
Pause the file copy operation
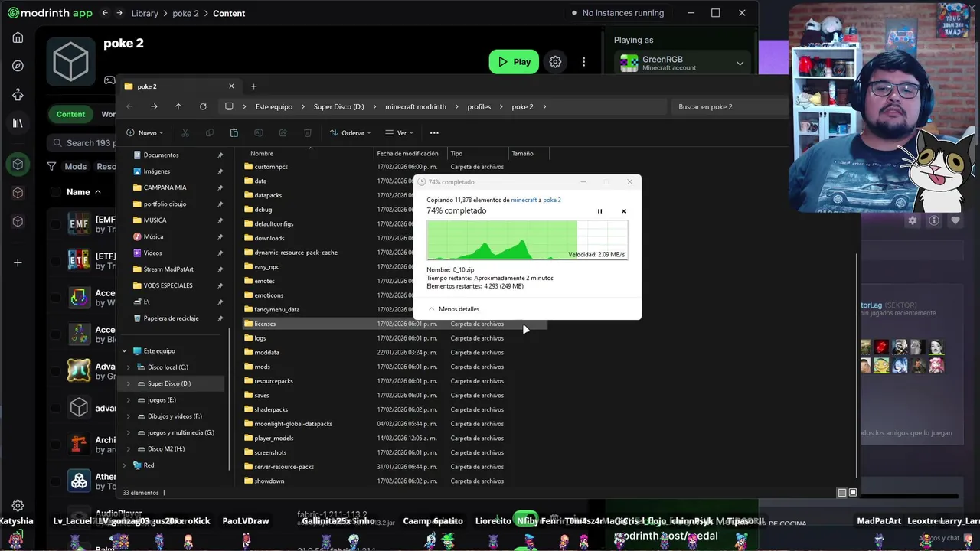tap(599, 211)
